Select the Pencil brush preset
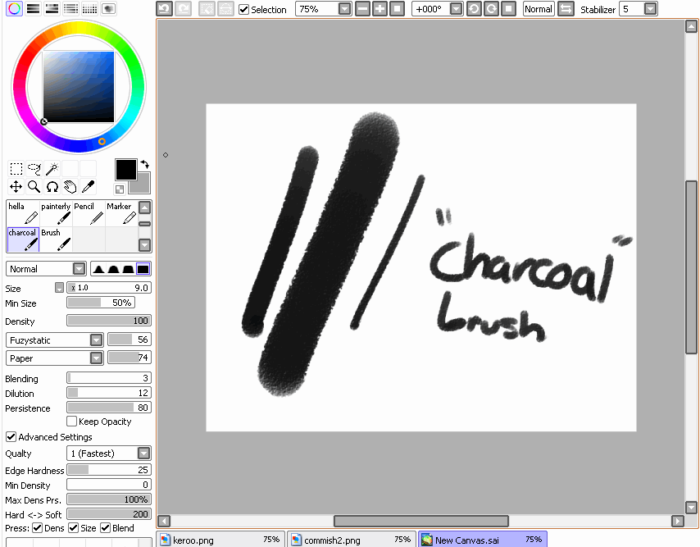 point(89,213)
